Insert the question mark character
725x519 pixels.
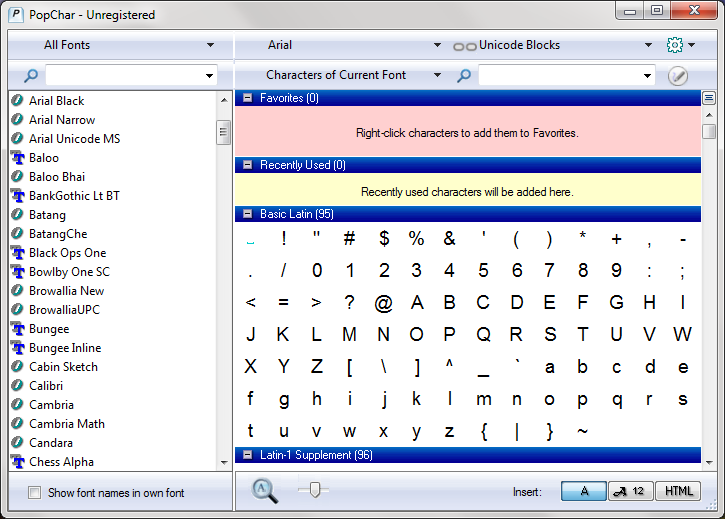pos(350,303)
